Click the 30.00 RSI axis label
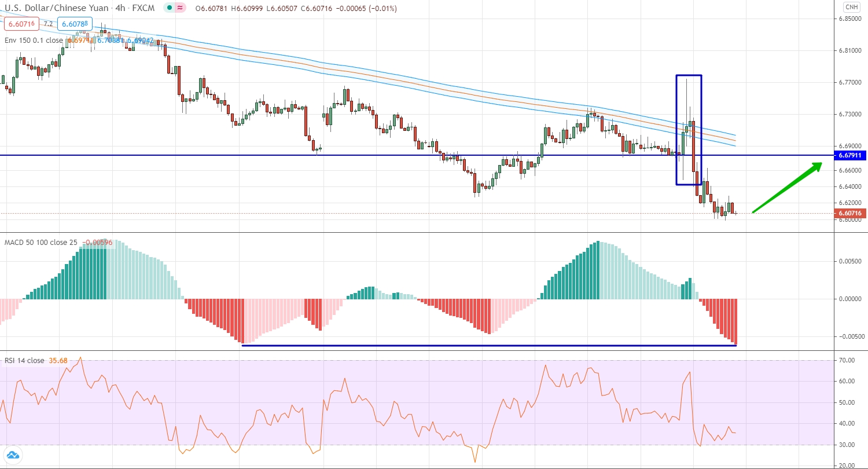Image resolution: width=868 pixels, height=469 pixels. point(847,445)
